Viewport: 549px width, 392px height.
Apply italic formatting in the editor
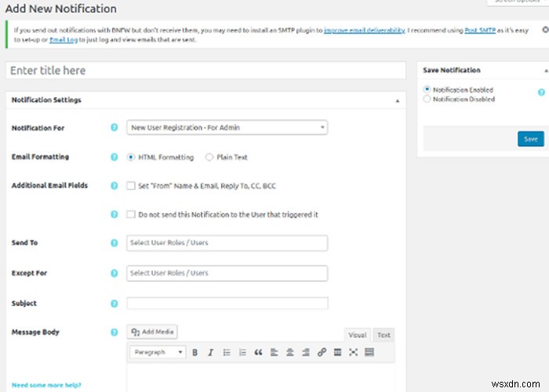coord(209,353)
